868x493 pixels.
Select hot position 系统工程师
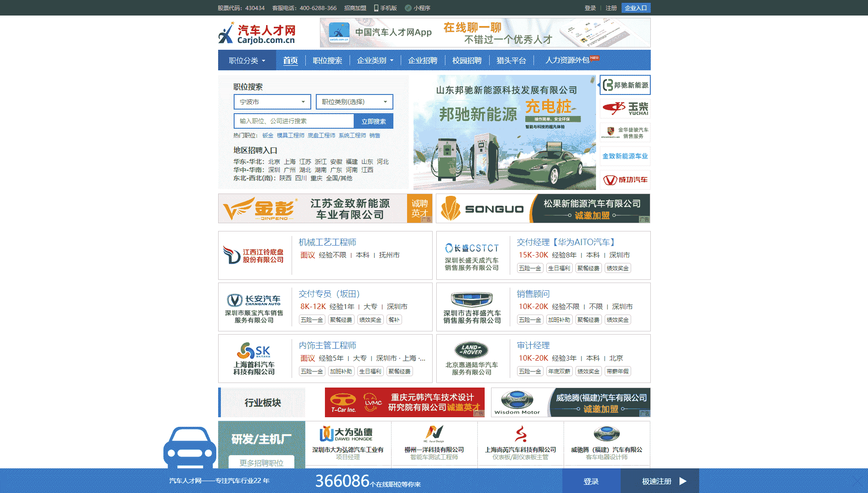pyautogui.click(x=352, y=136)
